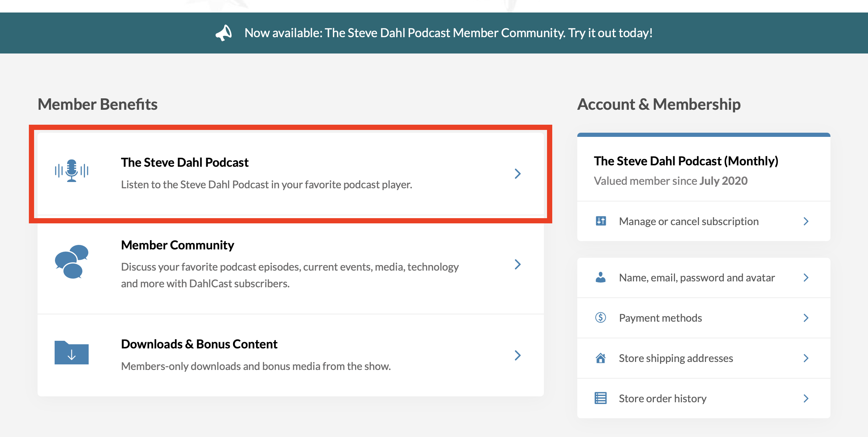Go to Payment methods
Screen dimensions: 868x437
704,318
